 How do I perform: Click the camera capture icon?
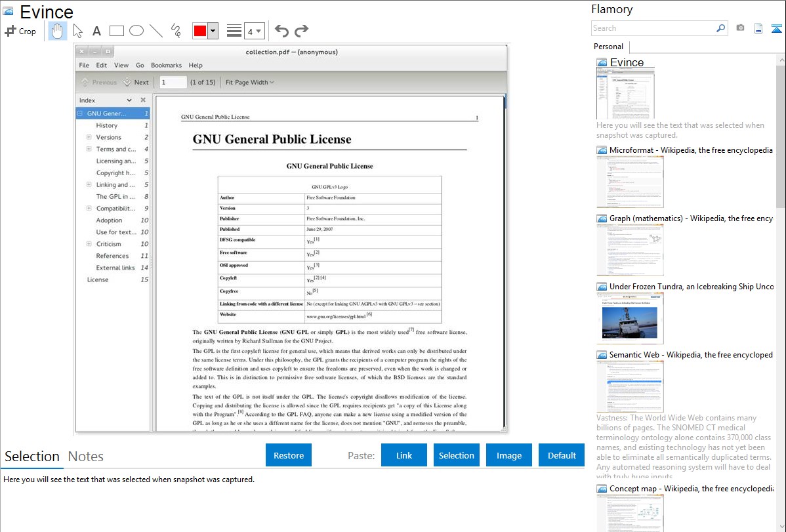click(740, 28)
